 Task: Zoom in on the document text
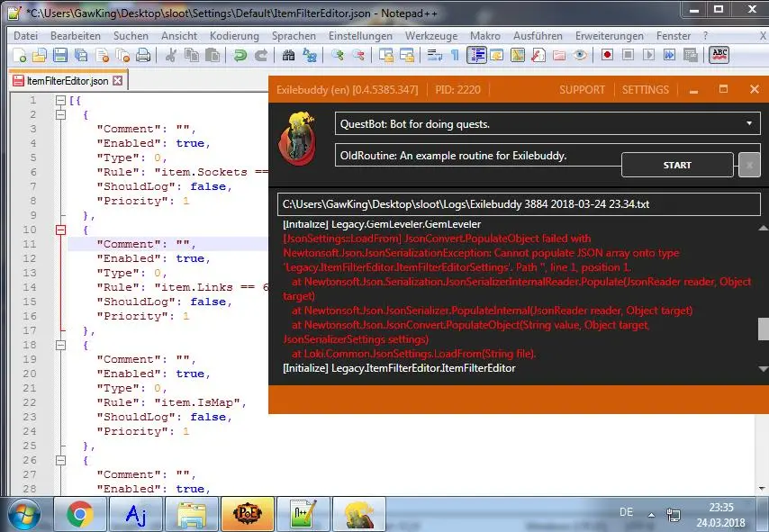click(339, 55)
